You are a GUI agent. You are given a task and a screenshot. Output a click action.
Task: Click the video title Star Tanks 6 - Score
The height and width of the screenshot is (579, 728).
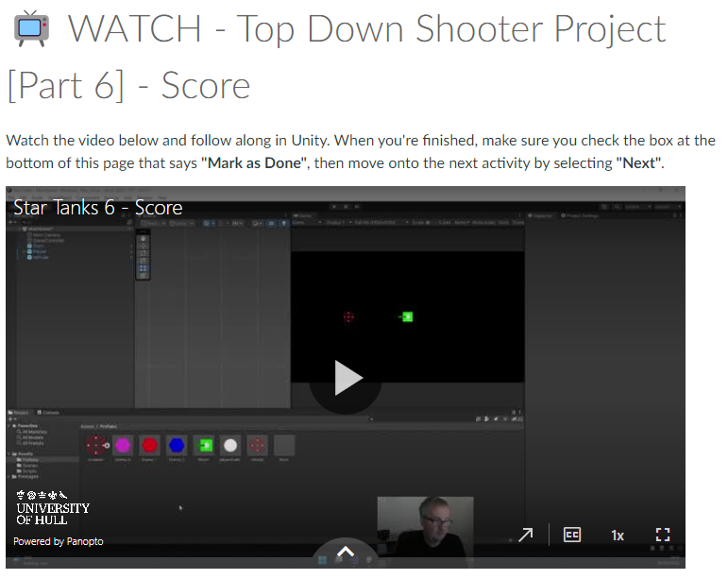coord(97,208)
